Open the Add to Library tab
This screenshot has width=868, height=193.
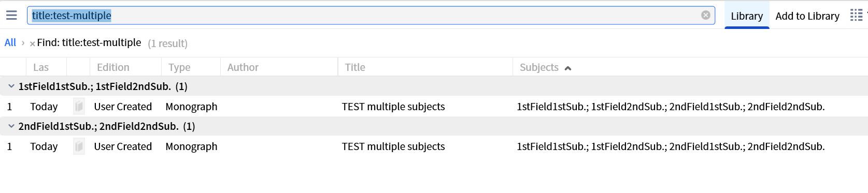(x=807, y=16)
